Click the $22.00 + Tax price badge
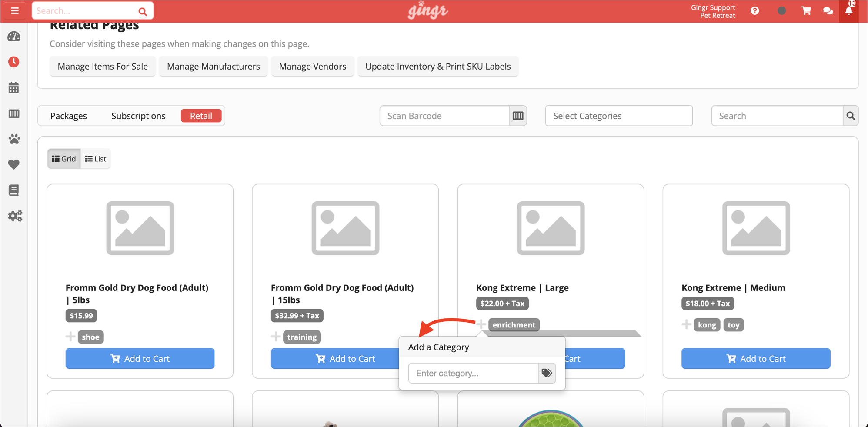Viewport: 868px width, 427px height. click(502, 303)
